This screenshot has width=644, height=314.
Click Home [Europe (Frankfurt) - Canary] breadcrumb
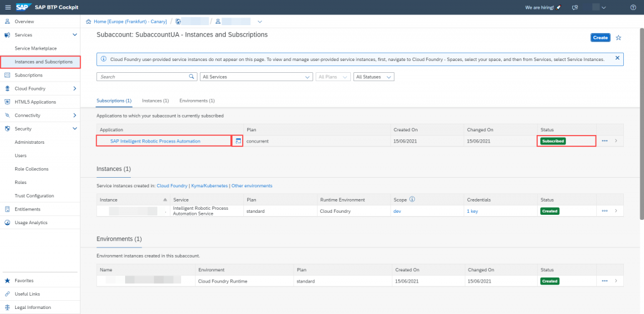click(x=130, y=22)
